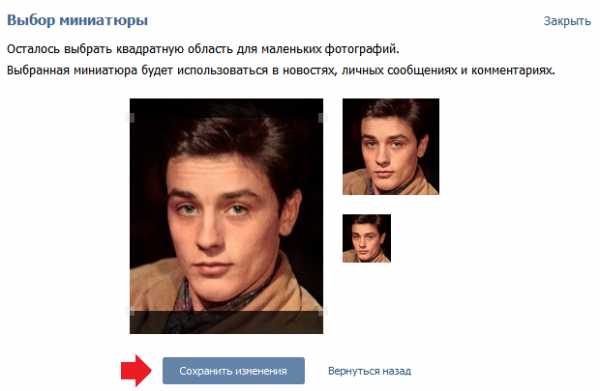Click the bottom-right crop handle

point(321,311)
